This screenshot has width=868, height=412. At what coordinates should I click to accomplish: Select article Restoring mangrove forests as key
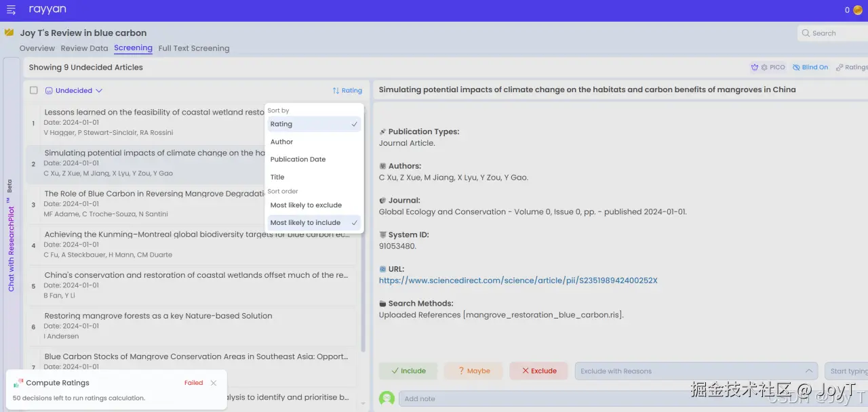191,326
